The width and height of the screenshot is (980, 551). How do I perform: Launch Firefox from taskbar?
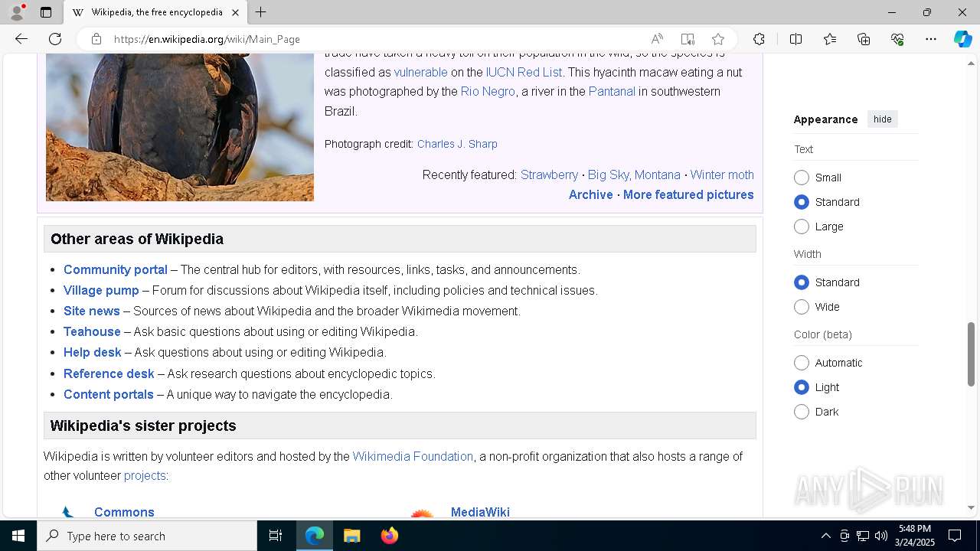click(x=389, y=536)
